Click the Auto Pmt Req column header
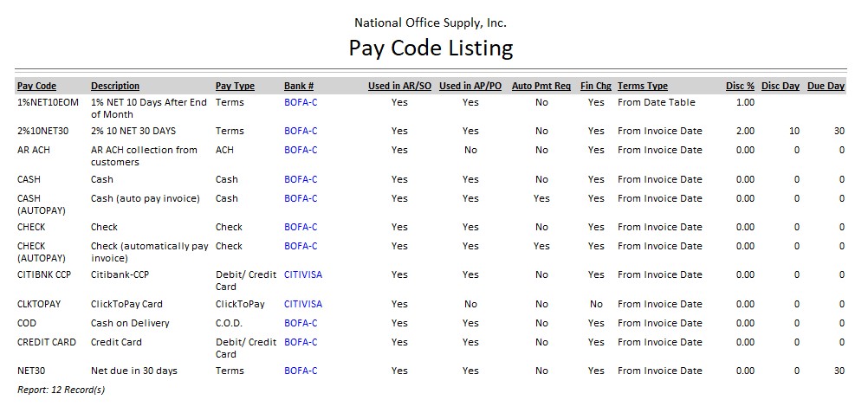Viewport: 868px width, 413px height. [x=541, y=87]
